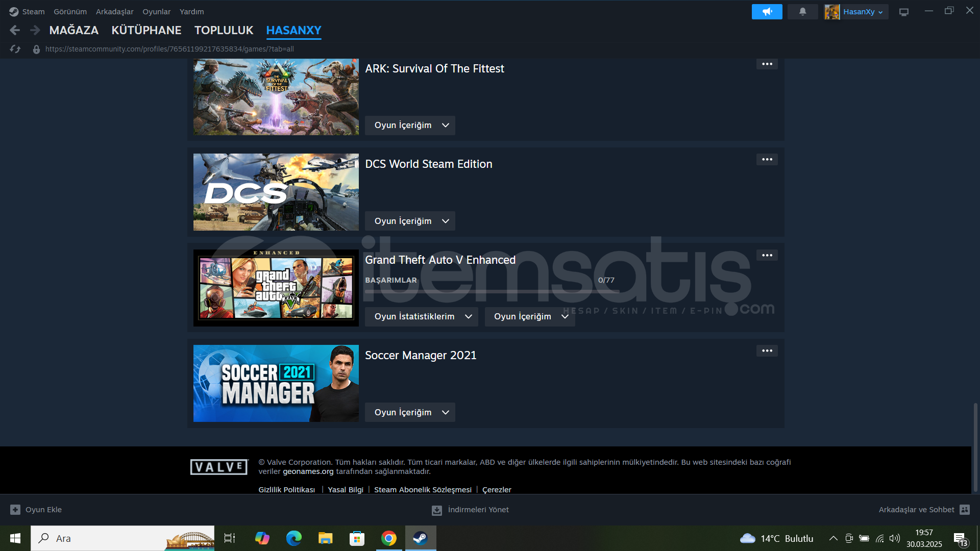Click the friends chat icon at bottom right
The width and height of the screenshot is (980, 551).
(965, 510)
